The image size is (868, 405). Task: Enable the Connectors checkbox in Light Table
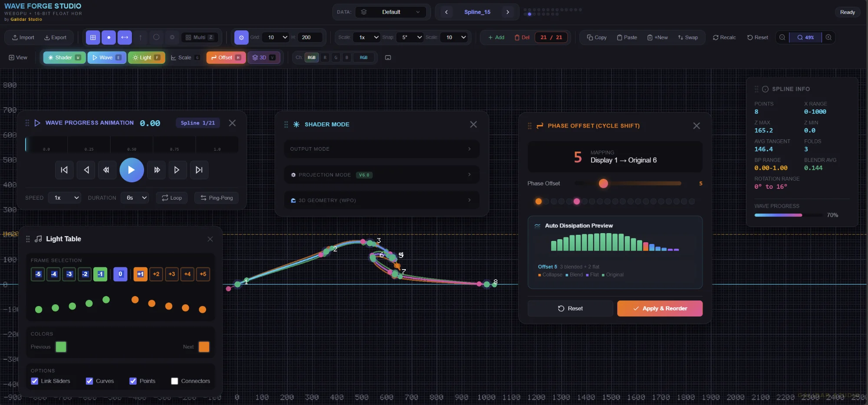pos(175,381)
